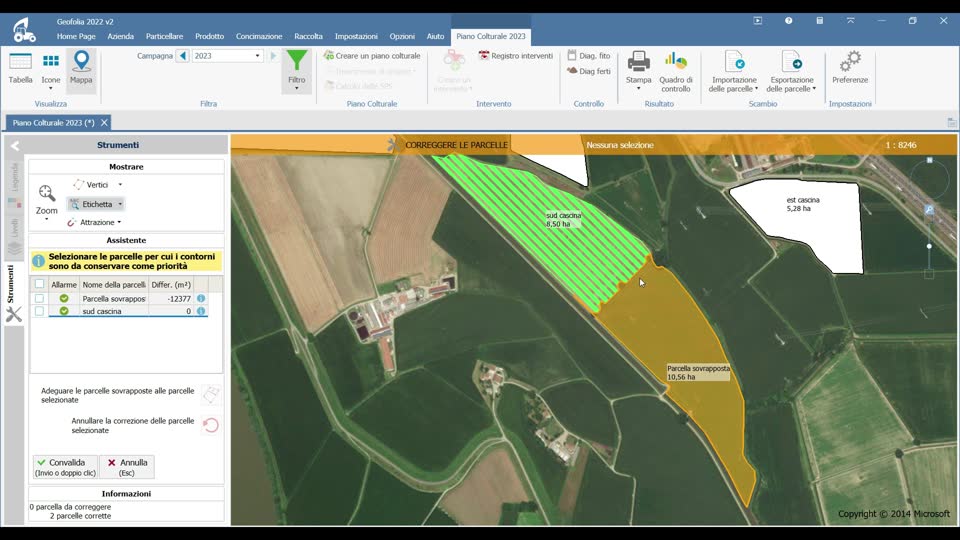Open Esportazione delle parcelle
Screen dimensions: 960x540
pos(791,72)
